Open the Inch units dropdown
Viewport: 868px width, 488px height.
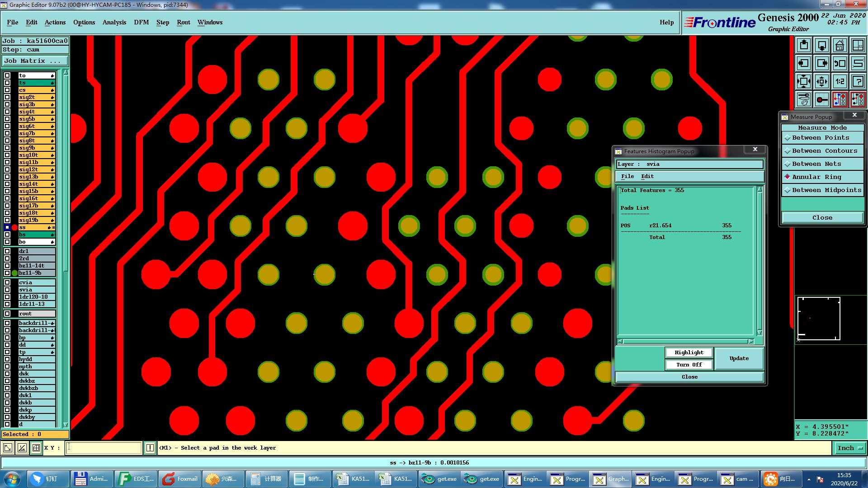pos(850,448)
